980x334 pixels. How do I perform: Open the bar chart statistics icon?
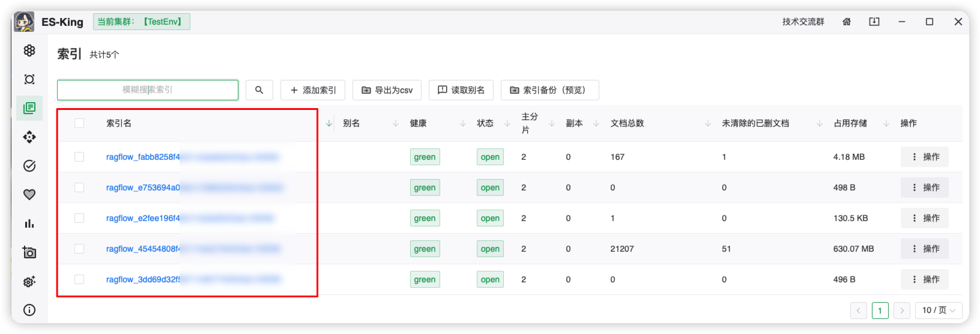29,223
